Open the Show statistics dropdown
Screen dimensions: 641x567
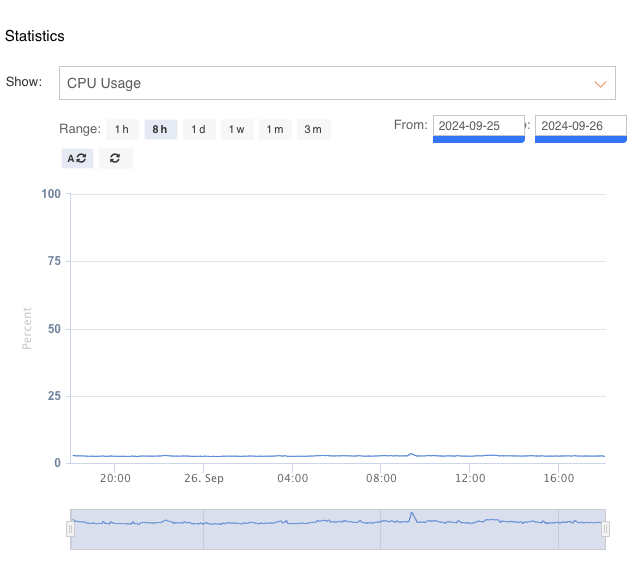[336, 84]
